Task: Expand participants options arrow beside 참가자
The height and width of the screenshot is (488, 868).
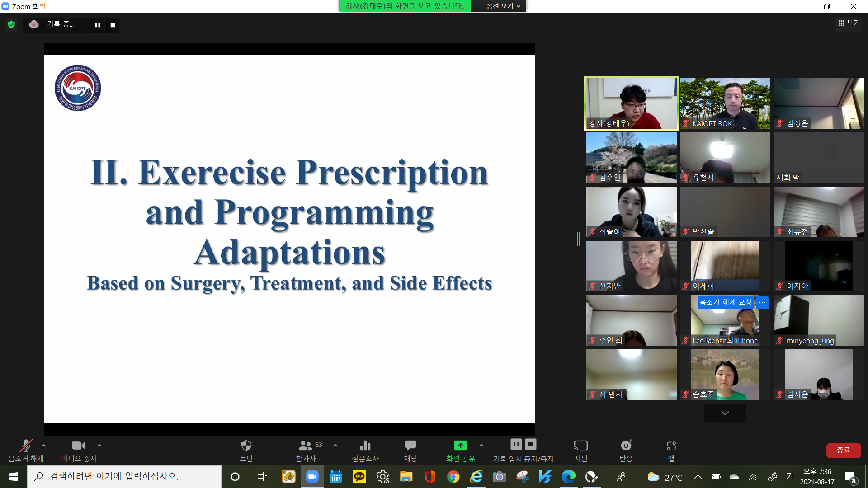Action: click(335, 446)
